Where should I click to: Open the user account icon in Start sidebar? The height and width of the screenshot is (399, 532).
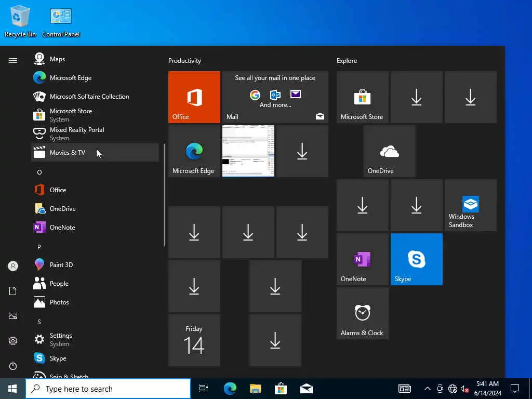click(x=13, y=266)
